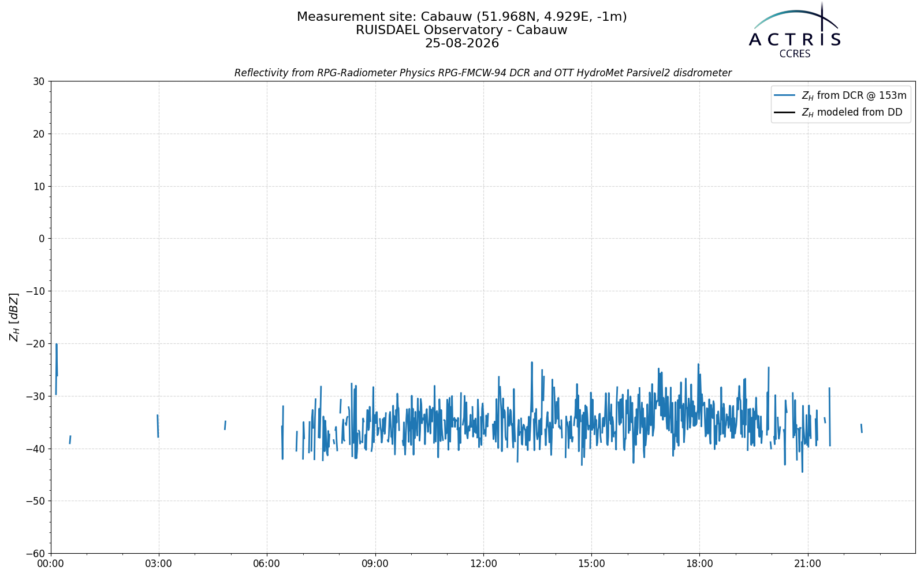
Task: Click the 'ZH [dBZ]' y-axis label
Action: pos(14,317)
